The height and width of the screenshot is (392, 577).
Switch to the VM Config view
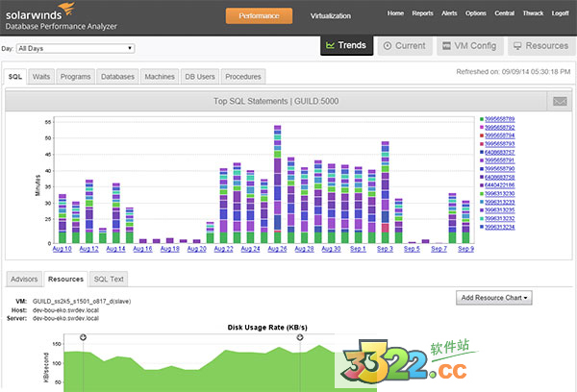[470, 46]
